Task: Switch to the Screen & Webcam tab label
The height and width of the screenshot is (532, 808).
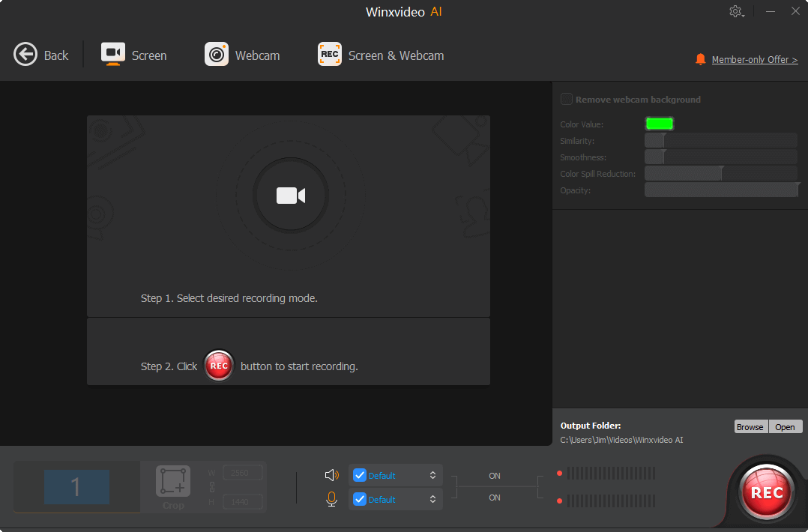Action: pyautogui.click(x=397, y=55)
